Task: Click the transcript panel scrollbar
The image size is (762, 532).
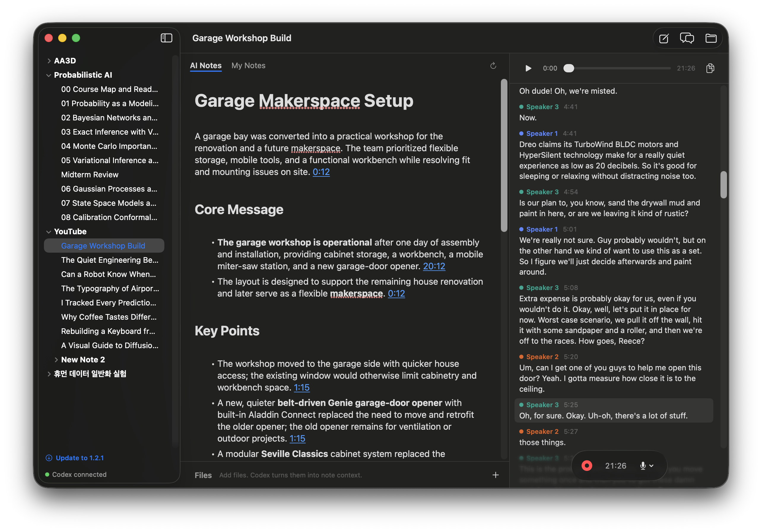Action: pyautogui.click(x=723, y=185)
